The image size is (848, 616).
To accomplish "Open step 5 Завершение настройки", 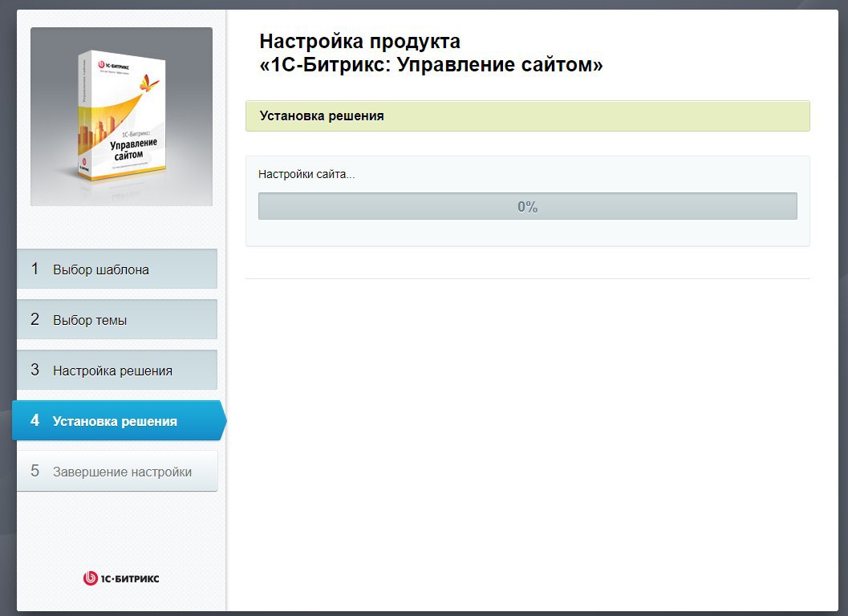I will pyautogui.click(x=117, y=471).
